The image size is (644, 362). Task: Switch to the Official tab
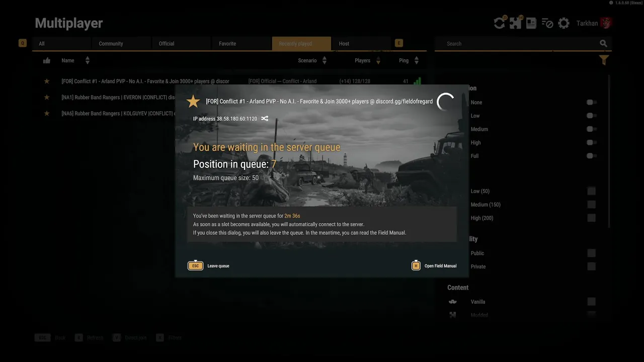181,44
